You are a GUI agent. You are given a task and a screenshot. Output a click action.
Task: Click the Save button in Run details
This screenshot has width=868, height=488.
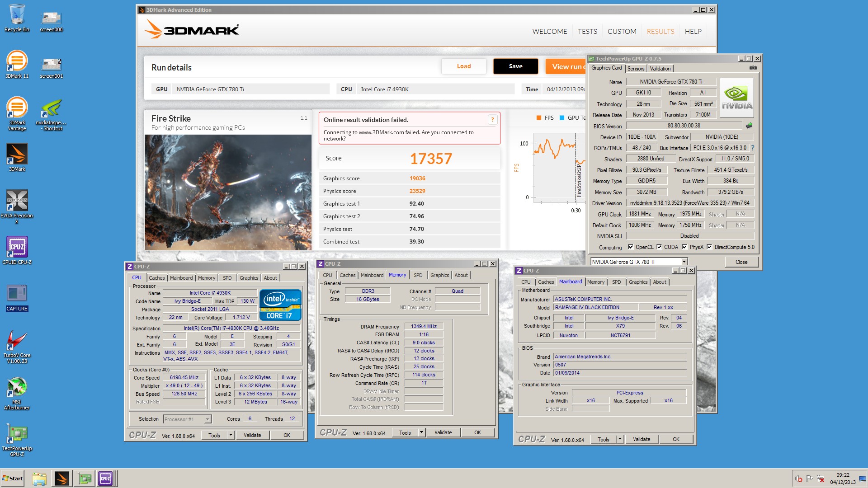pyautogui.click(x=515, y=66)
